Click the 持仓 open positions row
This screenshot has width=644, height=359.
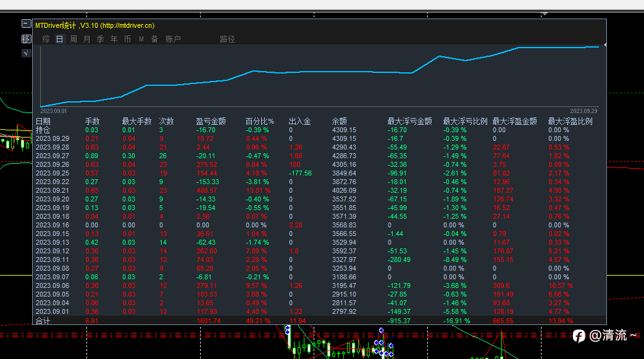click(x=43, y=130)
